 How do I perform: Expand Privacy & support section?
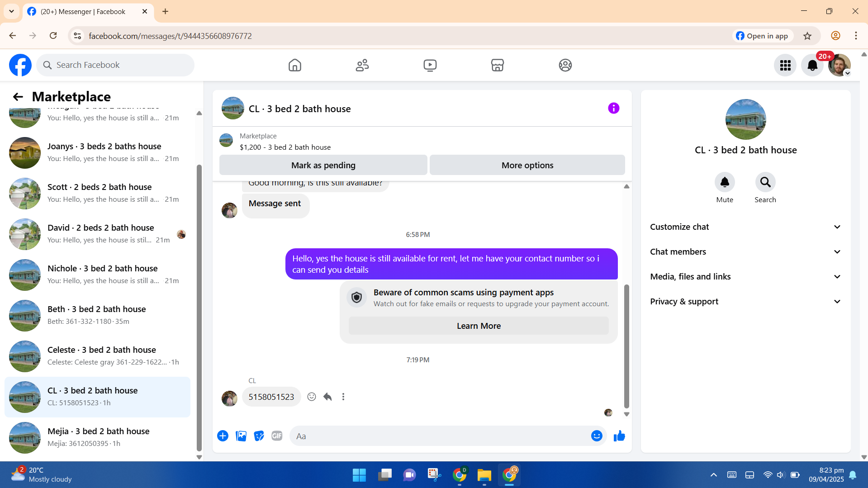tap(745, 302)
